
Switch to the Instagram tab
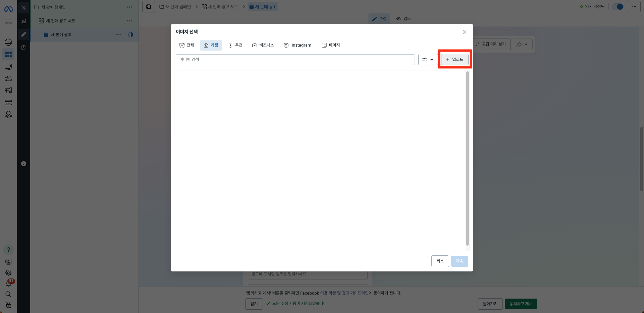[298, 45]
